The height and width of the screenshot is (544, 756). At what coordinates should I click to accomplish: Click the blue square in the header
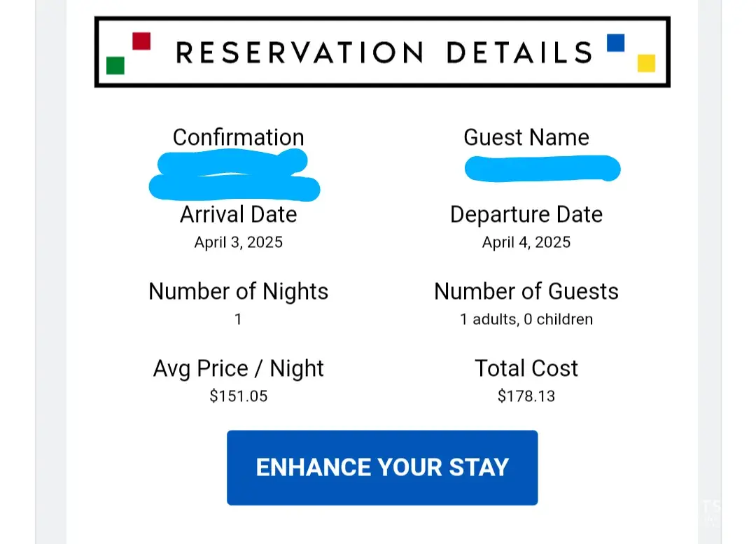pos(615,43)
